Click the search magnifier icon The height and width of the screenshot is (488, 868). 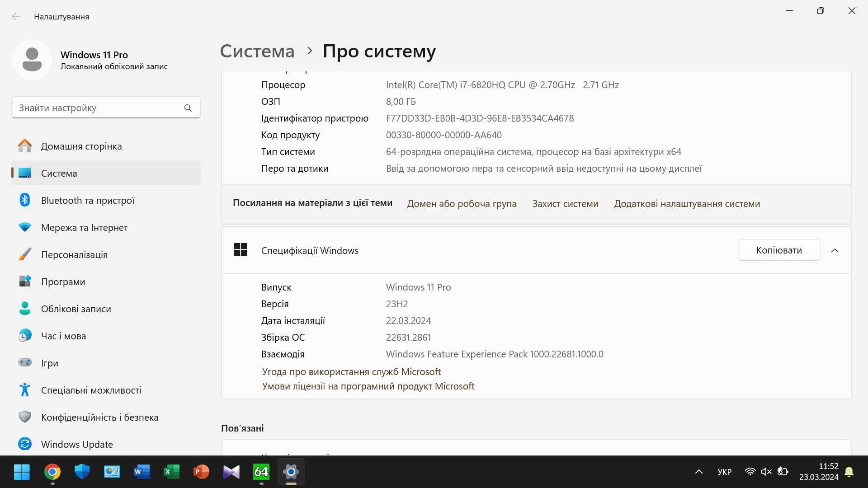[x=188, y=108]
